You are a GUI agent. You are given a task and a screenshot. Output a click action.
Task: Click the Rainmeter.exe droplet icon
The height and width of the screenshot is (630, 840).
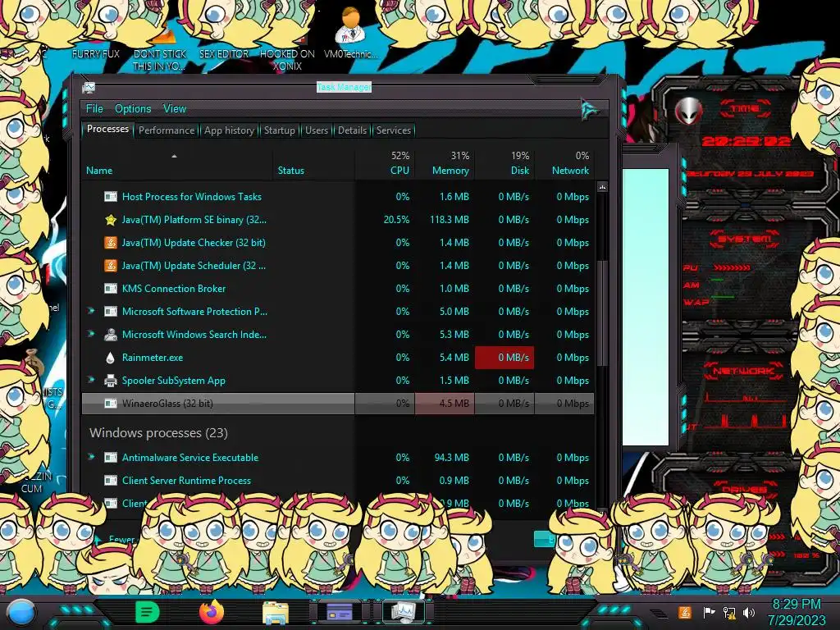111,358
